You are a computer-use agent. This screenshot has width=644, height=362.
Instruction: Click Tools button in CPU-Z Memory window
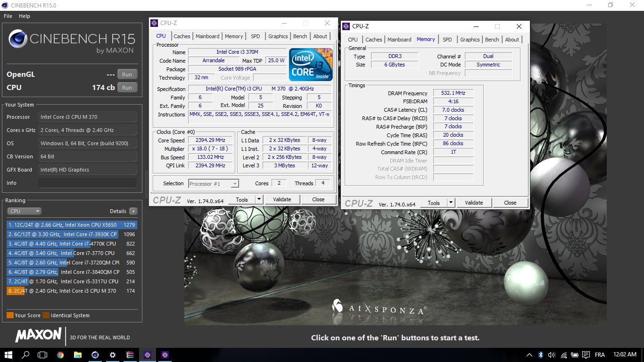tap(434, 203)
